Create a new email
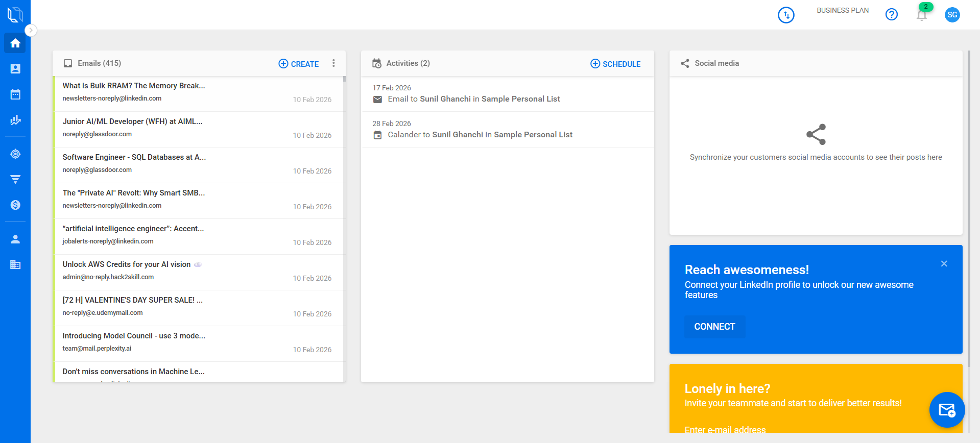Viewport: 980px width, 443px height. [299, 64]
